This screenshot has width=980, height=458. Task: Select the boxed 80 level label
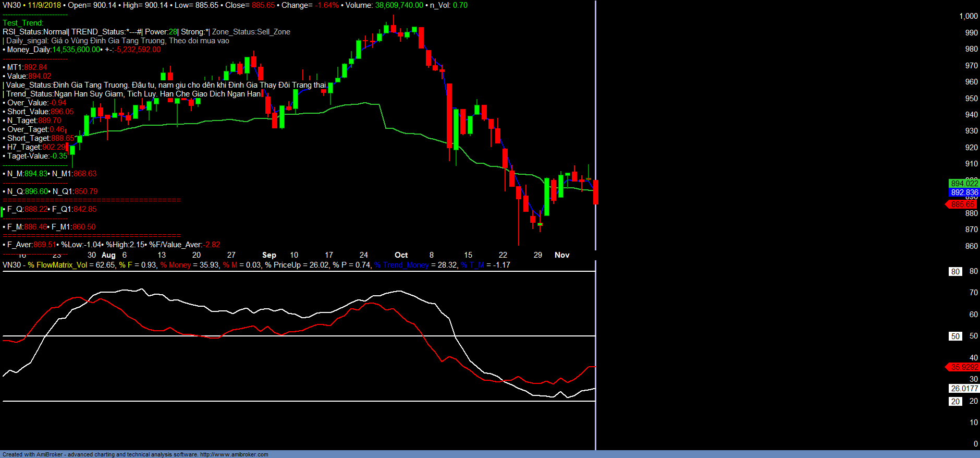tap(955, 272)
